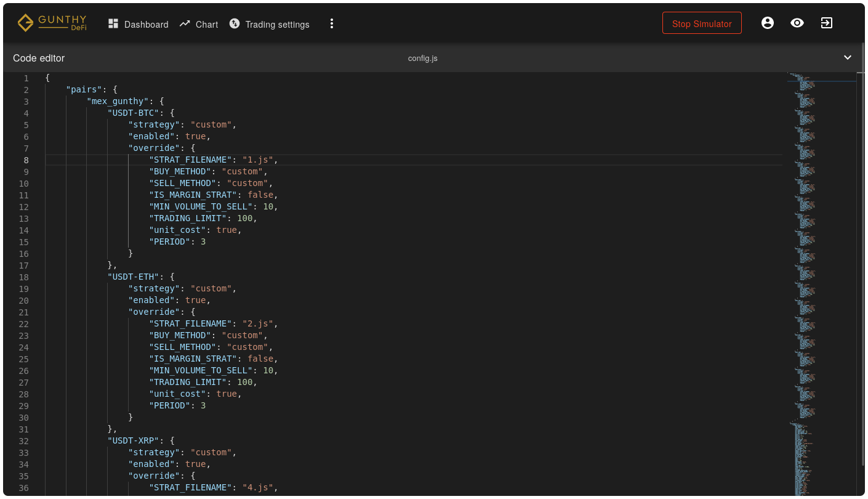Click the "mex_gunthy" exchange key
Viewport: 868px width, 499px height.
coord(118,102)
